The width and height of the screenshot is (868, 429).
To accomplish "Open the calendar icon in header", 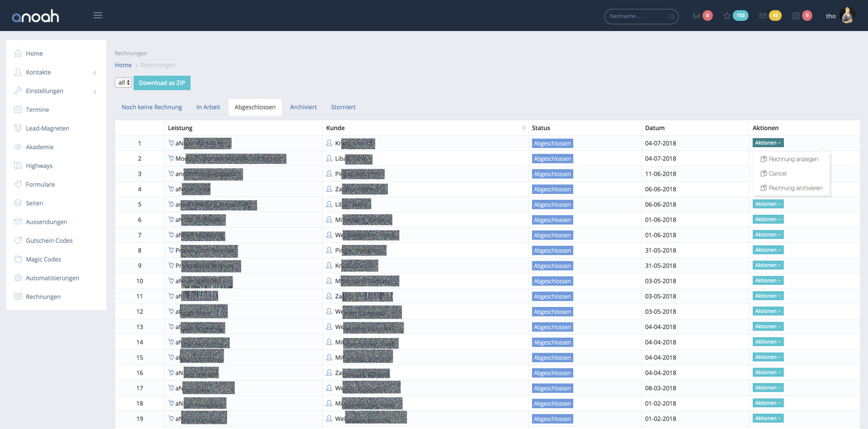I will 796,16.
